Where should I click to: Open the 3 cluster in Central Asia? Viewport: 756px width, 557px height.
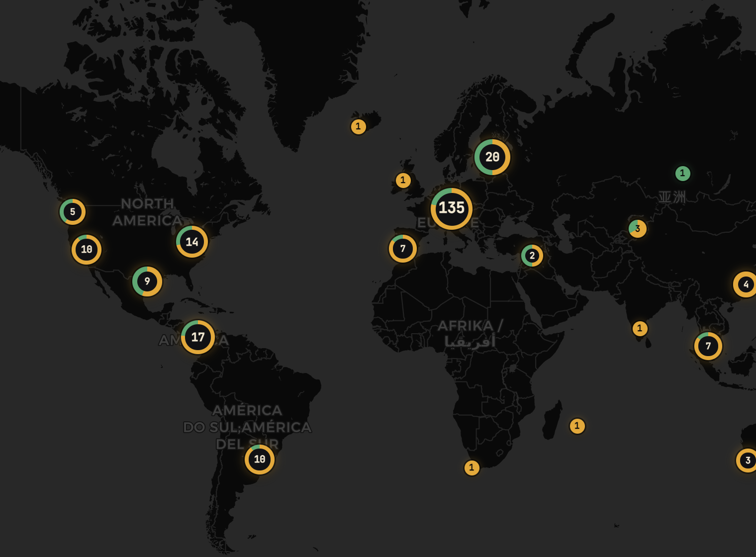point(638,229)
